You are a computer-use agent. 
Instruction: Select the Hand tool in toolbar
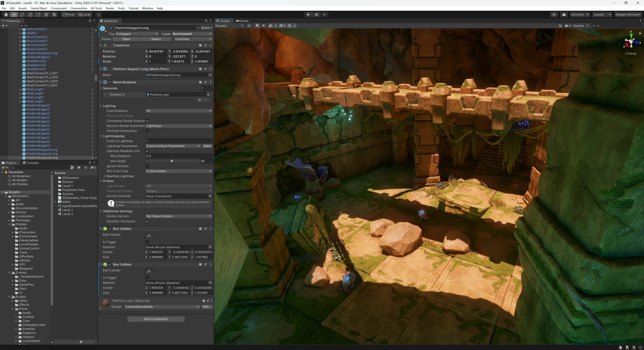coord(6,14)
